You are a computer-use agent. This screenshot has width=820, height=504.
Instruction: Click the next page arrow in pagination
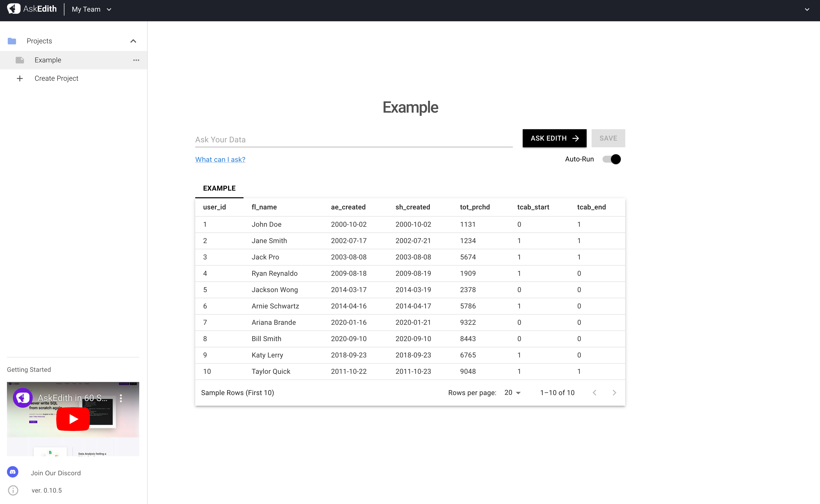click(615, 393)
